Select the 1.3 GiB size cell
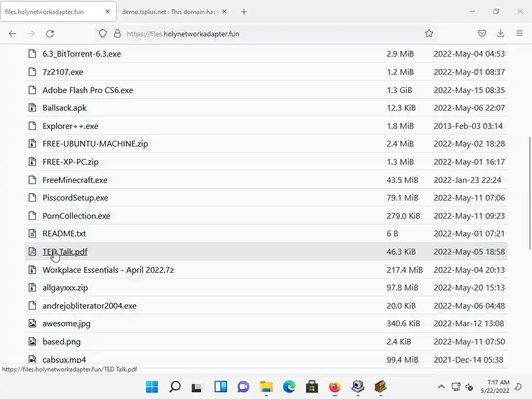The width and height of the screenshot is (532, 399). (400, 90)
